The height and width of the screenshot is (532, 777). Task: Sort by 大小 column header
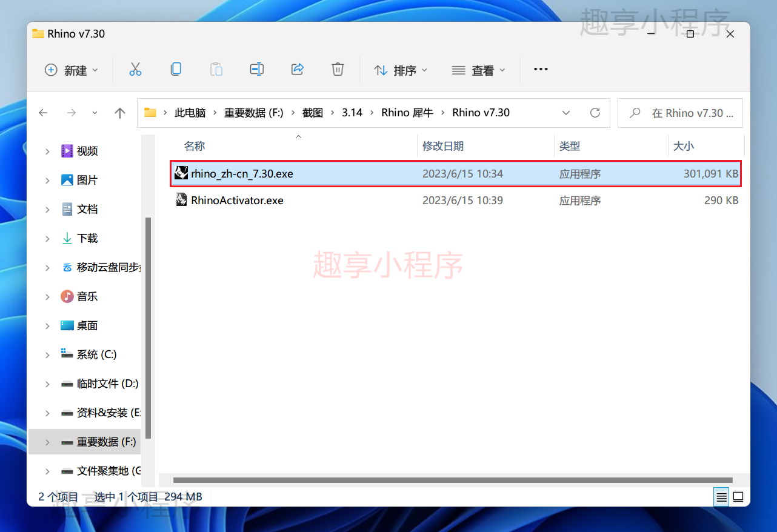(684, 146)
